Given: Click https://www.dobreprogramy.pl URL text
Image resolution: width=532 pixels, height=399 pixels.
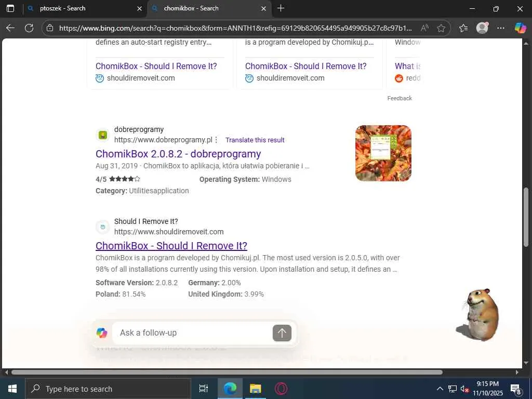Looking at the screenshot, I should coord(163,140).
